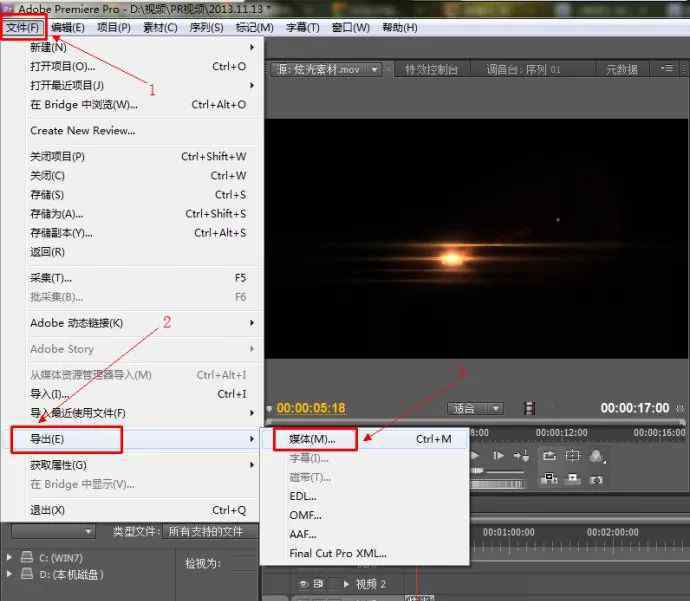Image resolution: width=690 pixels, height=601 pixels.
Task: Click the source monitor viewing area bar
Action: pos(476,421)
